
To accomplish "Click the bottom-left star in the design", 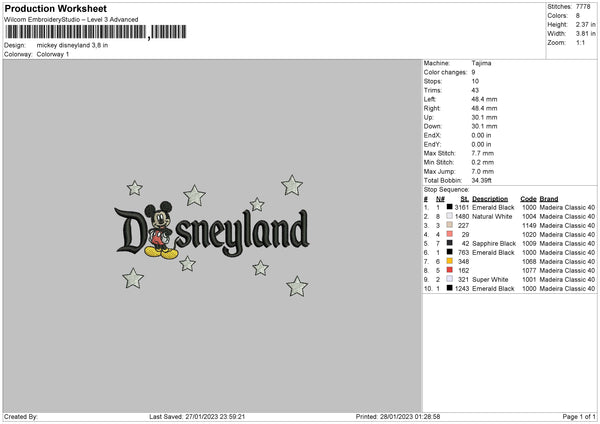I will (133, 278).
